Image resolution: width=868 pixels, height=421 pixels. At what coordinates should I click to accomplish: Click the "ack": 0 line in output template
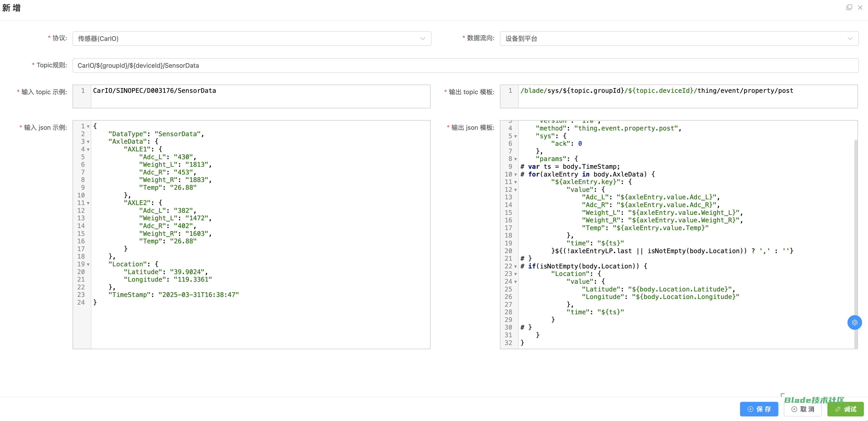click(x=566, y=144)
